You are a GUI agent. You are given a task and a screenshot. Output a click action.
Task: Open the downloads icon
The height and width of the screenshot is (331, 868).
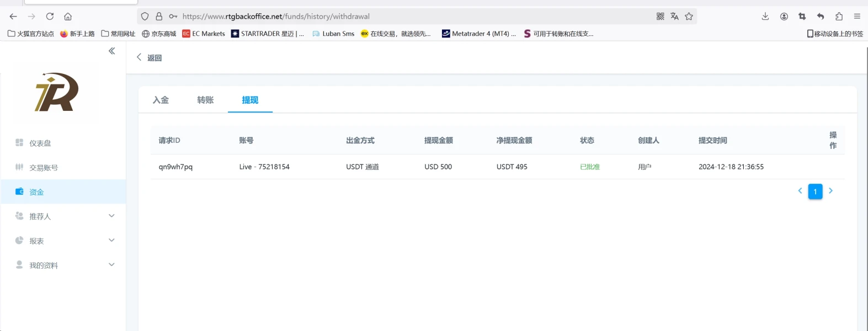[x=765, y=17]
